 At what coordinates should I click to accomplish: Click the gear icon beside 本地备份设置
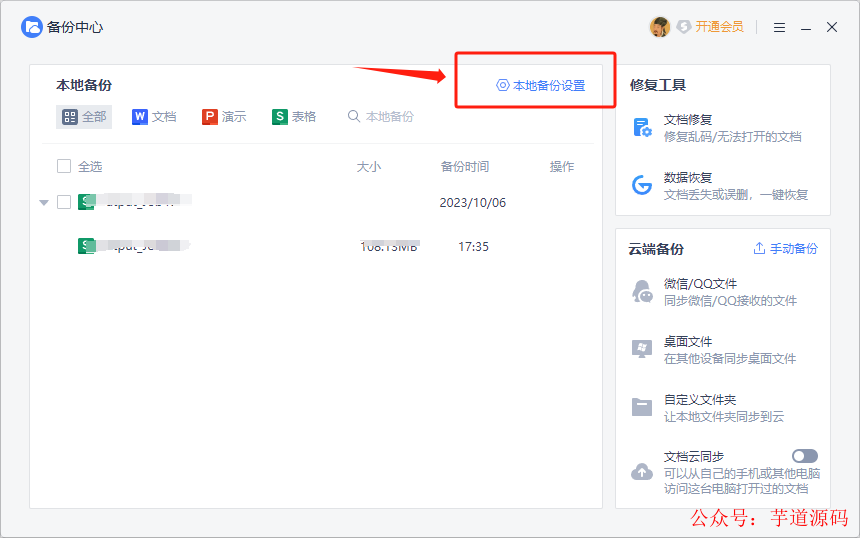pyautogui.click(x=502, y=85)
